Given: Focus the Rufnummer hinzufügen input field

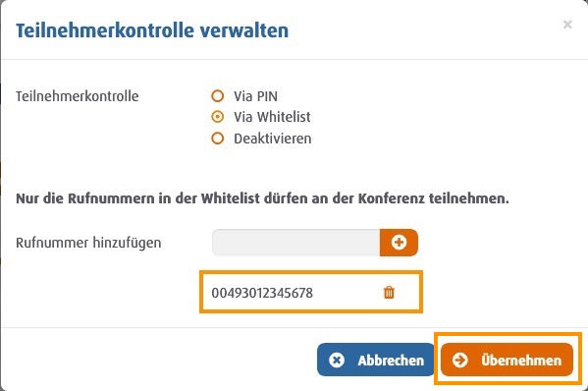Looking at the screenshot, I should point(295,243).
